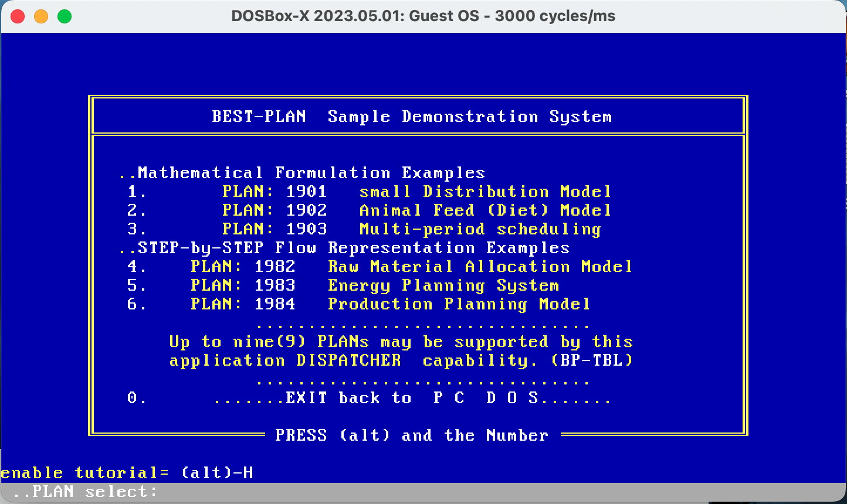Click the 'application DISPATCHER capability. (BP-TBL)' line
The height and width of the screenshot is (504, 847).
coord(401,360)
